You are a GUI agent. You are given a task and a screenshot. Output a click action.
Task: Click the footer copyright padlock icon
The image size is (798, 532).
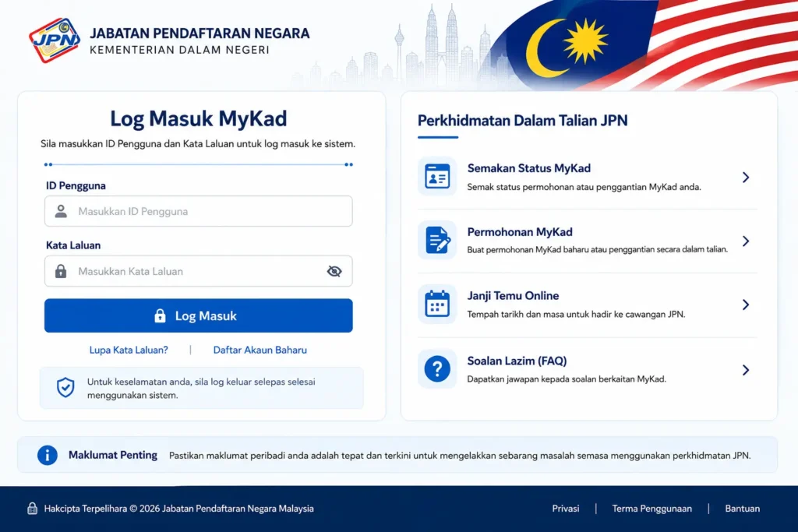pyautogui.click(x=32, y=508)
